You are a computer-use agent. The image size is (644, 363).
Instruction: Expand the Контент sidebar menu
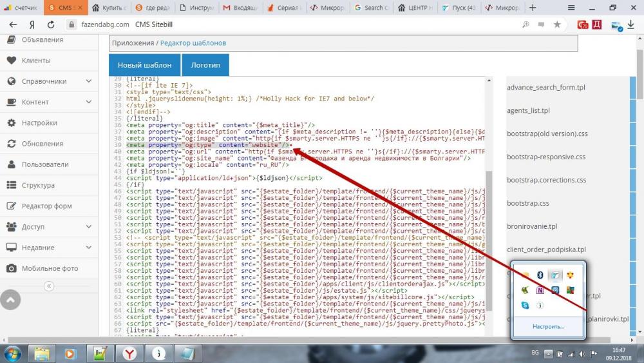point(89,102)
